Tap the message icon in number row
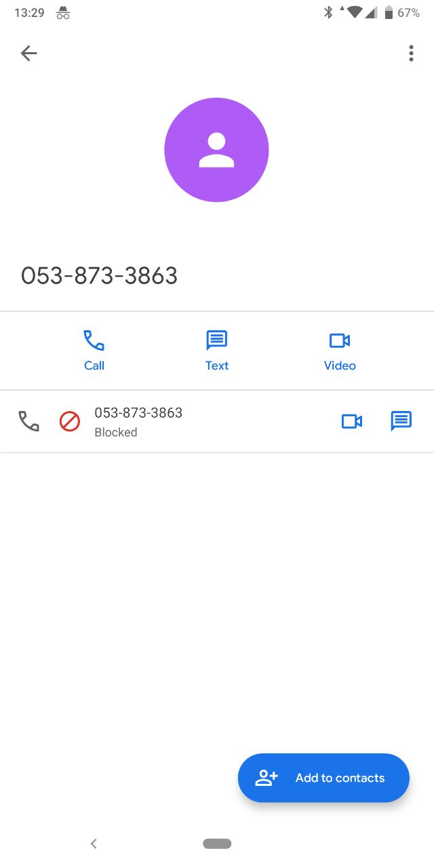Viewport: 434px width, 868px height. point(401,421)
